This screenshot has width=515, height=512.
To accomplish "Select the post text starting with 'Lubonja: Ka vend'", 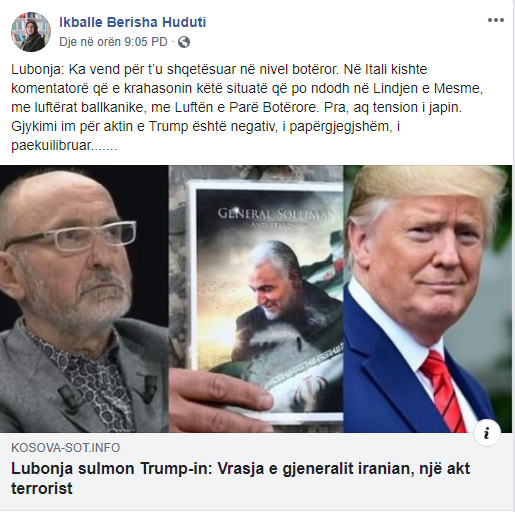I will pos(247,107).
